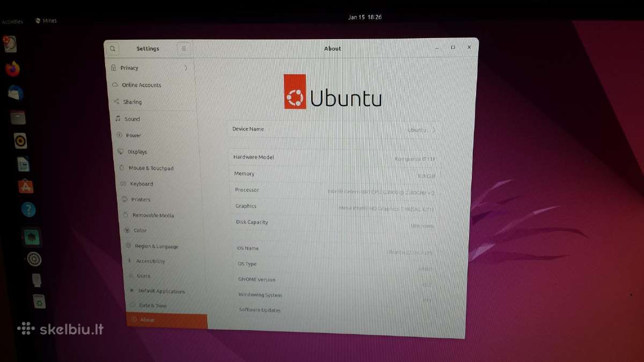Go to Power settings
This screenshot has height=362, width=644.
(x=156, y=135)
